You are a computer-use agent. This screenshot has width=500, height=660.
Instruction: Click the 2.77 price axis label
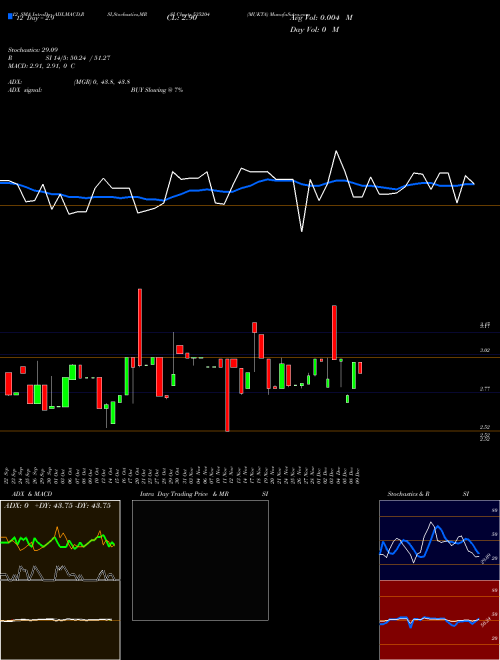point(485,389)
